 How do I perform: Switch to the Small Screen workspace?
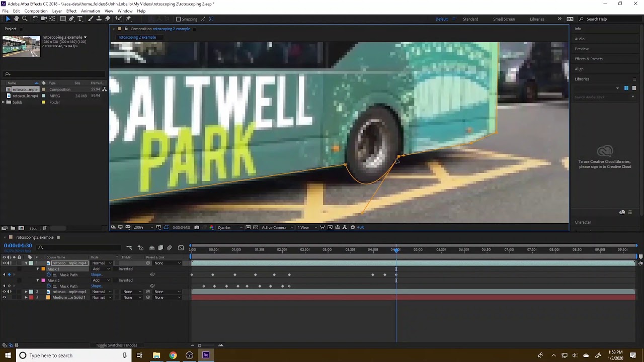point(504,19)
